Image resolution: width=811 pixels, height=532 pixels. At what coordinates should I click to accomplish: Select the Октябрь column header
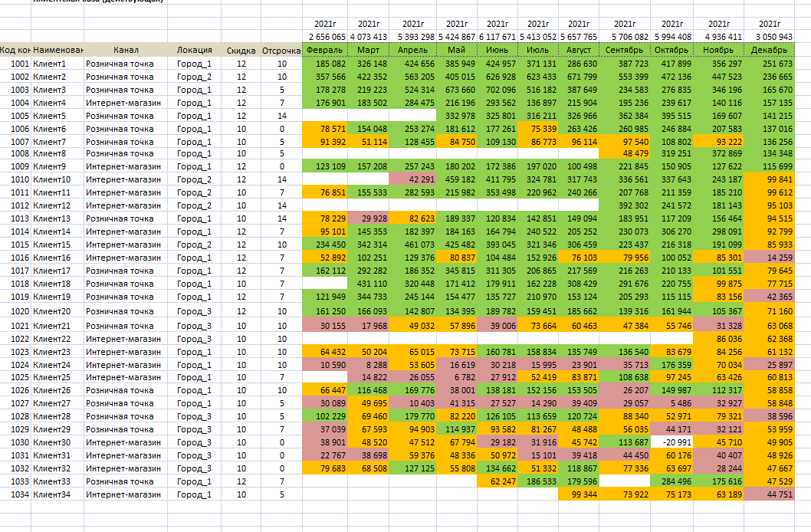pos(671,50)
